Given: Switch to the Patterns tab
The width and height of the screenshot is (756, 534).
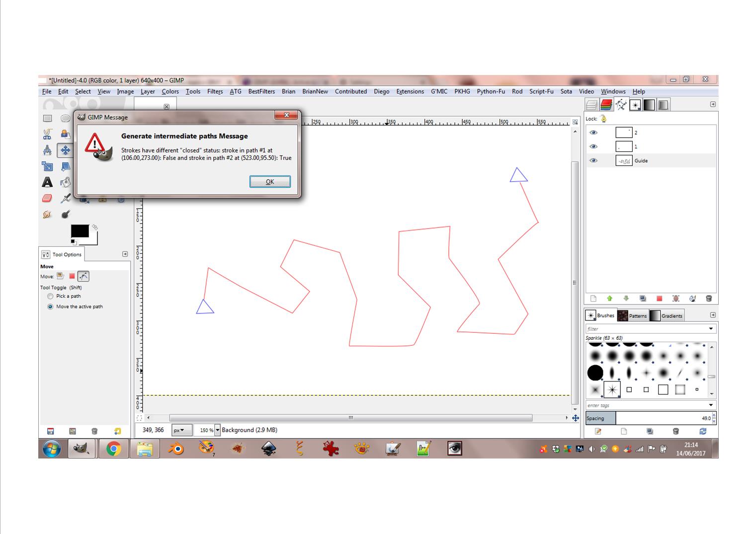Looking at the screenshot, I should pyautogui.click(x=632, y=315).
